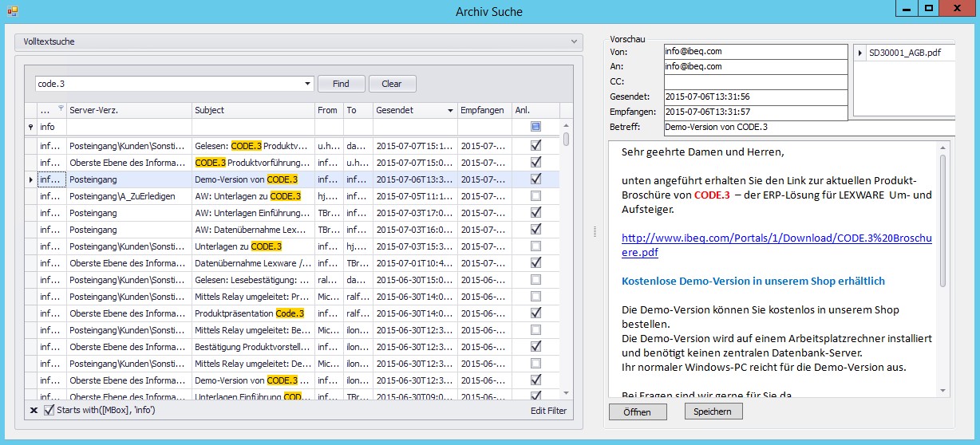
Task: Open the ibeq.com CODE.3 Broschuere.pdf link
Action: (x=776, y=245)
